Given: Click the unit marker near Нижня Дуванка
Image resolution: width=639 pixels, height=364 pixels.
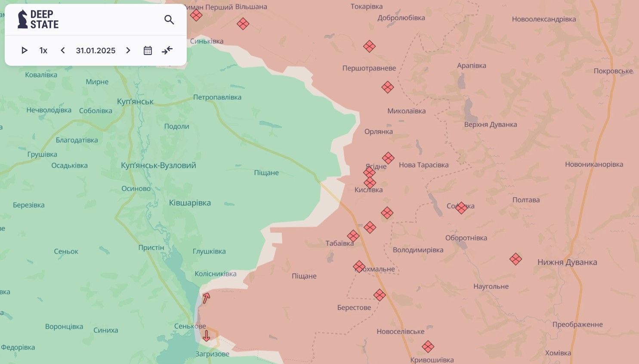Looking at the screenshot, I should point(516,259).
